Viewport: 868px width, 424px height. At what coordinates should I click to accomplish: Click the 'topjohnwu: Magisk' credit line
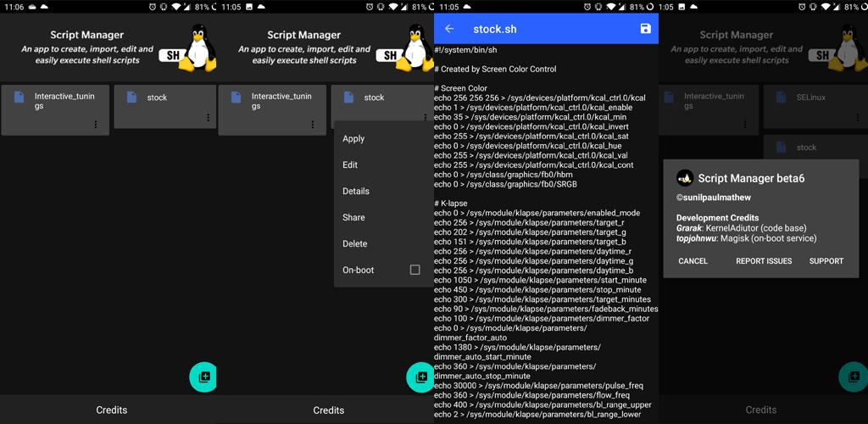[x=747, y=238]
